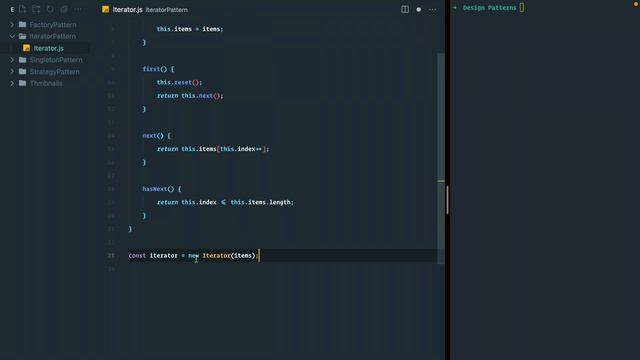Expand the SingletonPattern folder chevron
Screen dimensions: 640x360
point(12,60)
